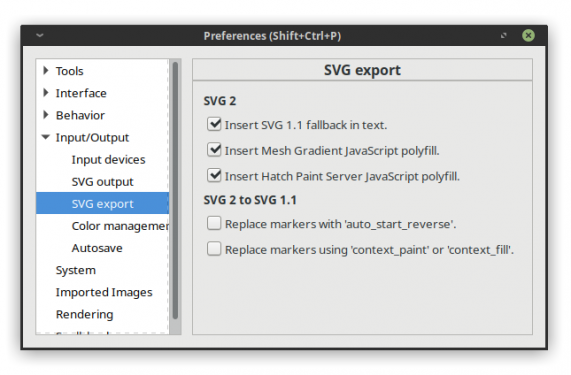571x375 pixels.
Task: Close the Preferences dialog
Action: click(528, 35)
